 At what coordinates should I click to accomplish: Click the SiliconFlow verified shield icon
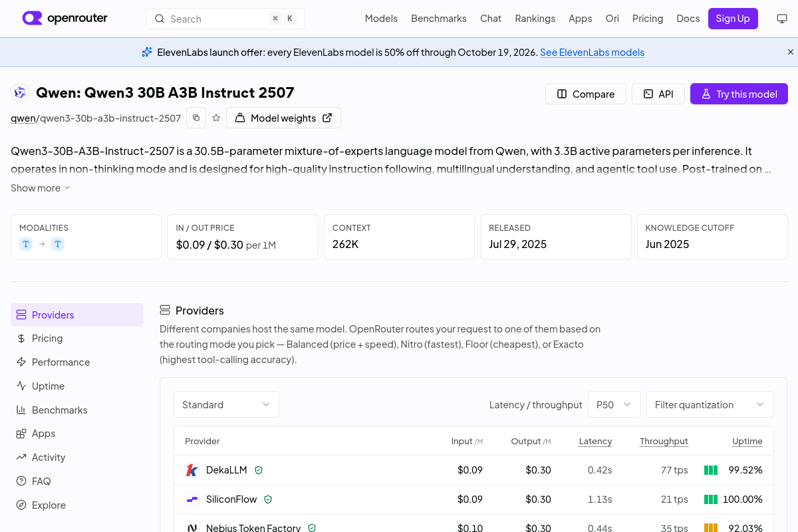268,499
